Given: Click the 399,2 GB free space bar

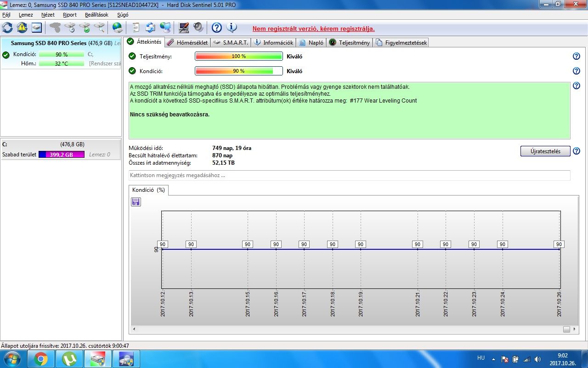Looking at the screenshot, I should tap(62, 155).
